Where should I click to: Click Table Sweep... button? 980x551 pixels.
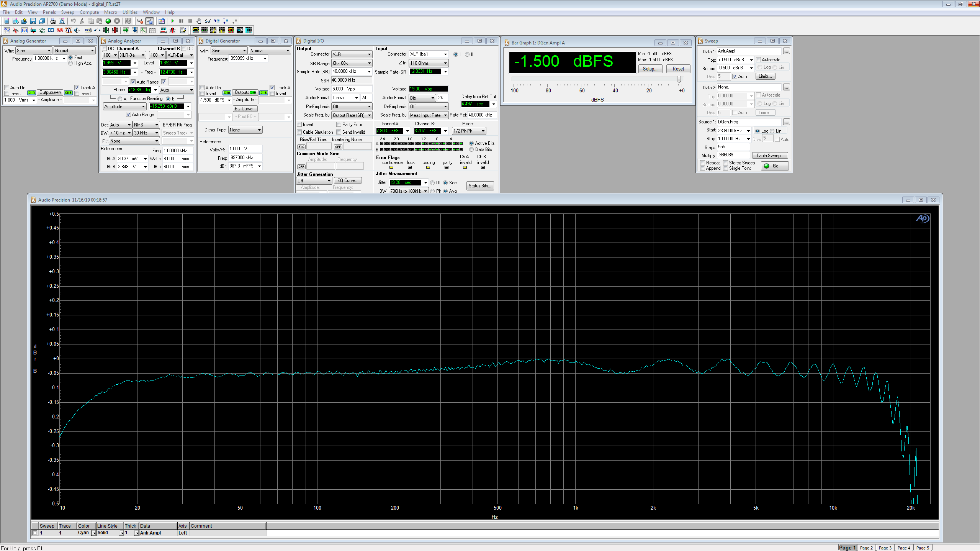point(770,156)
